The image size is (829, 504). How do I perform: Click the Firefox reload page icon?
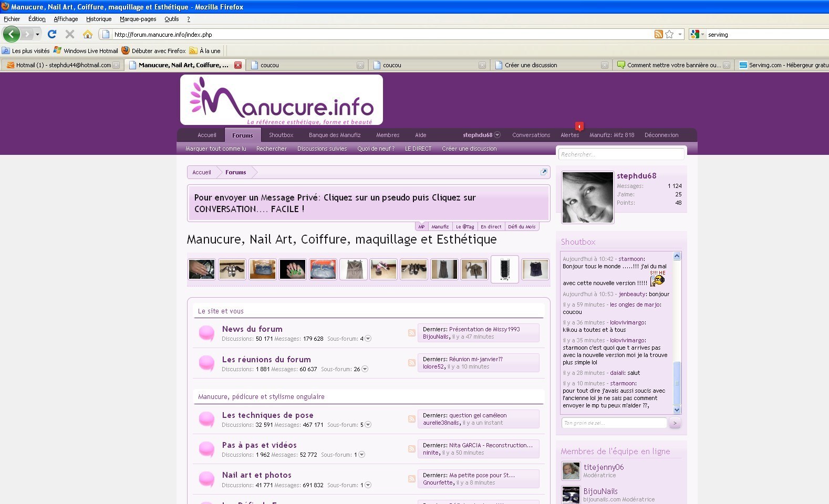point(51,34)
